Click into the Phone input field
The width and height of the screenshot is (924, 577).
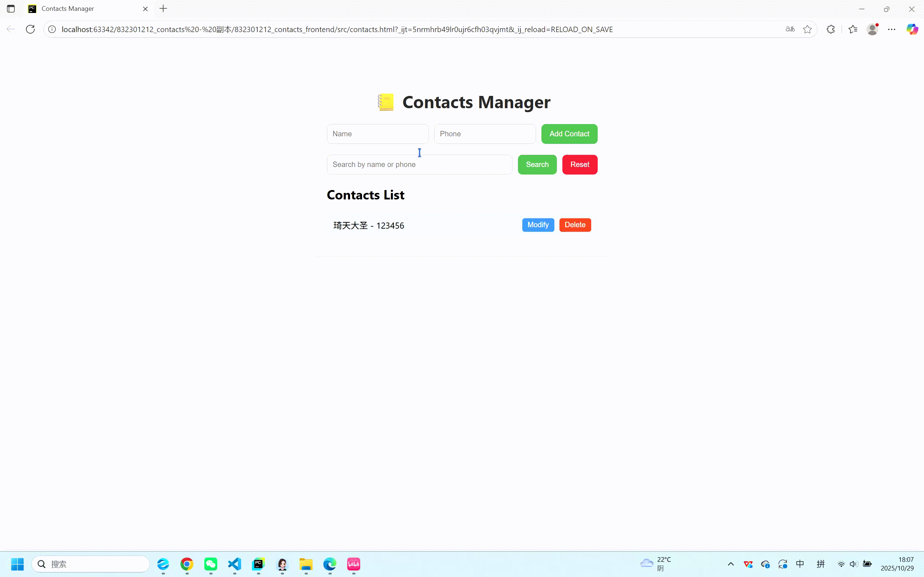[x=484, y=134]
